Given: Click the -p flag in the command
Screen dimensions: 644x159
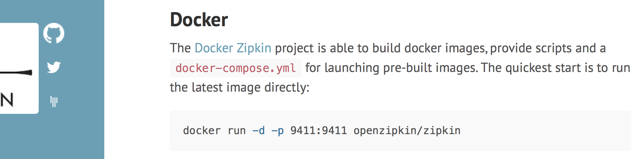Looking at the screenshot, I should point(277,131).
